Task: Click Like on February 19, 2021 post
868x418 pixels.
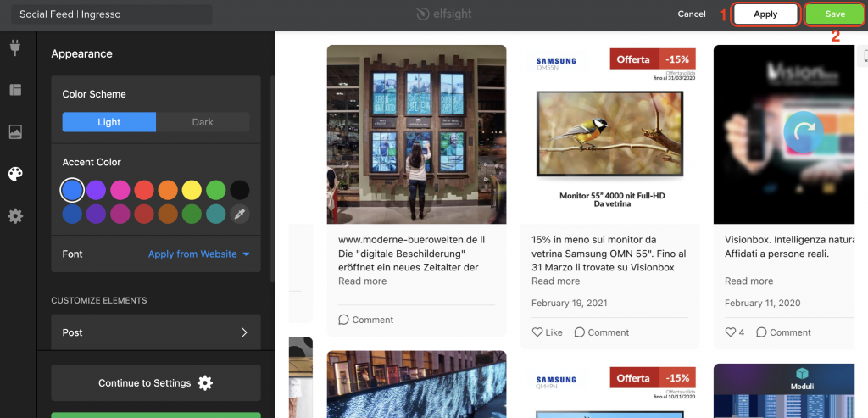Action: 547,332
